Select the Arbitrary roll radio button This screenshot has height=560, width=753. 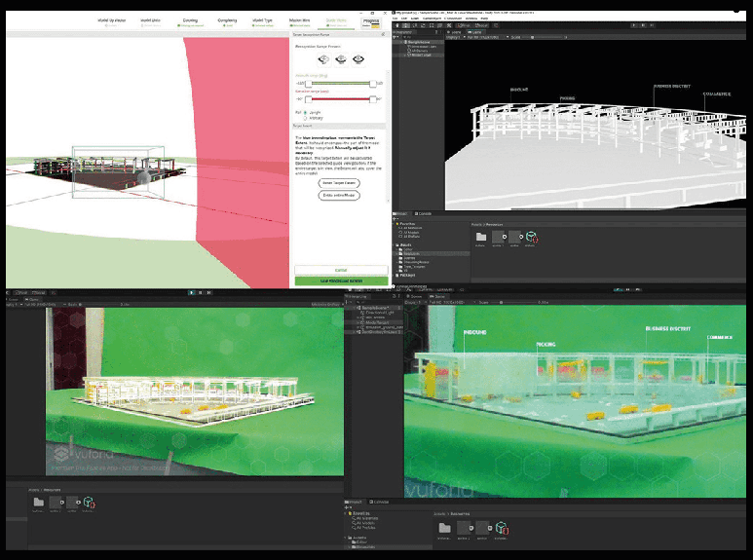pos(305,118)
